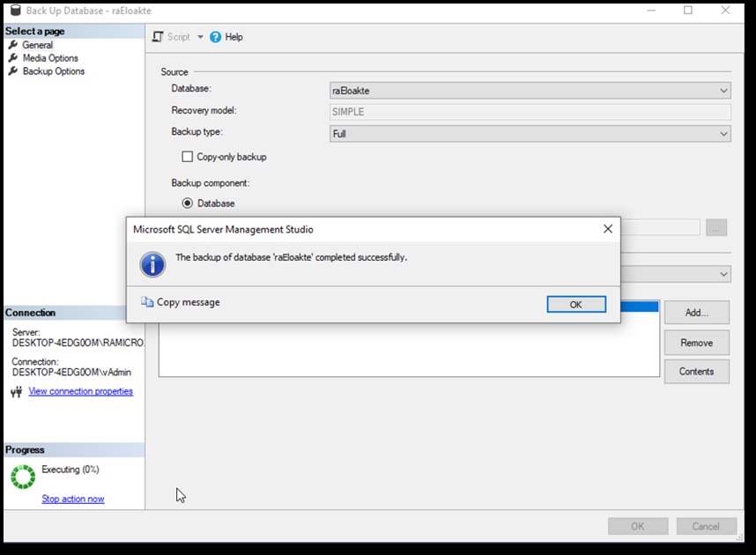Image resolution: width=756 pixels, height=555 pixels.
Task: Click the Remove destination button
Action: (697, 343)
